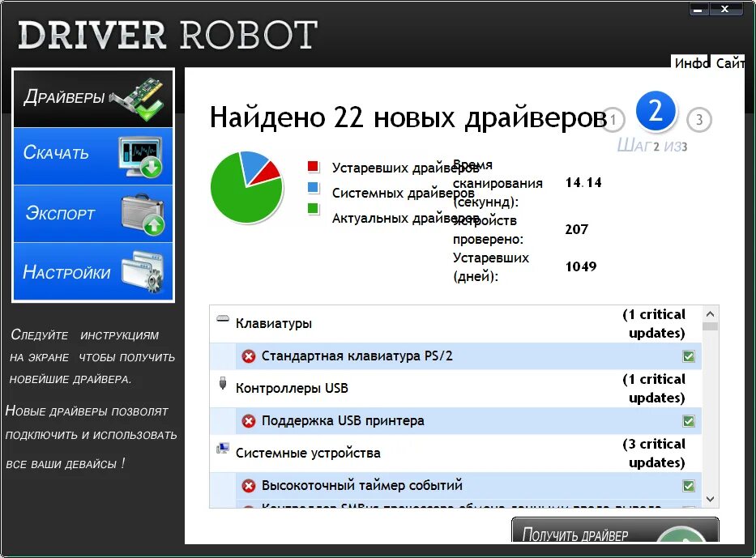
Task: Click the blue Системных драйверов legend swatch
Action: 313,187
